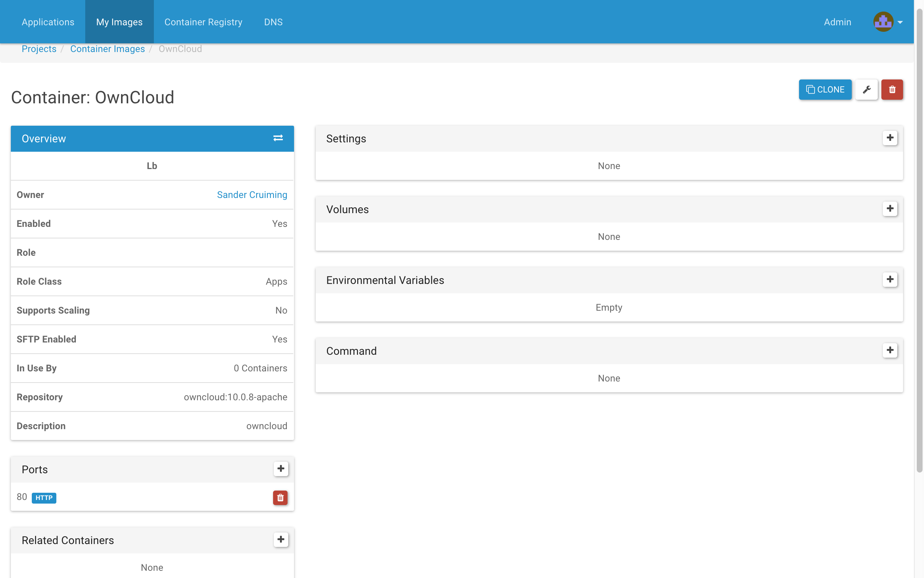Add a new setting with plus icon
Screen dimensions: 924x578
[x=890, y=138]
